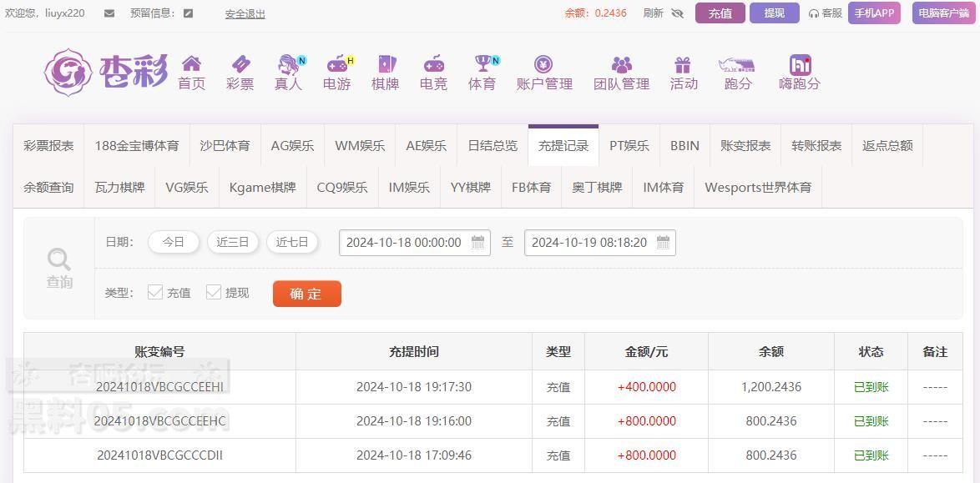Edit reserved info with the pencil icon
Viewport: 980px width, 483px height.
(x=188, y=13)
